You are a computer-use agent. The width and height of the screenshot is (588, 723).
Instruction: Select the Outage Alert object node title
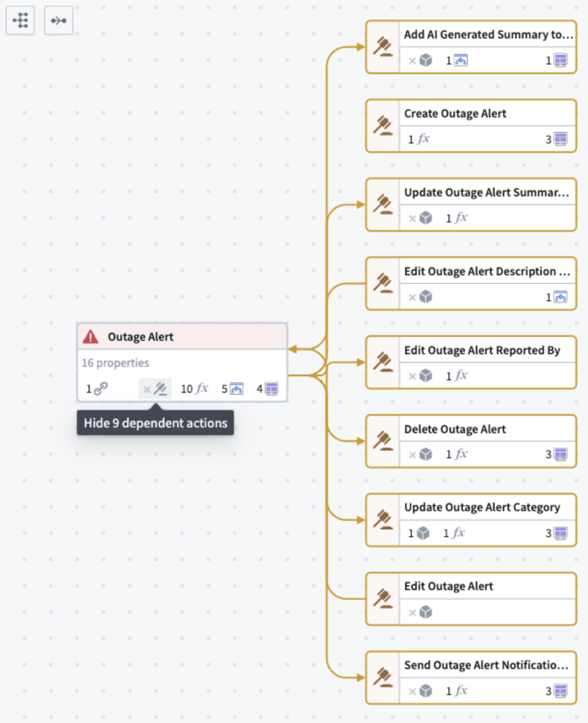pos(141,337)
